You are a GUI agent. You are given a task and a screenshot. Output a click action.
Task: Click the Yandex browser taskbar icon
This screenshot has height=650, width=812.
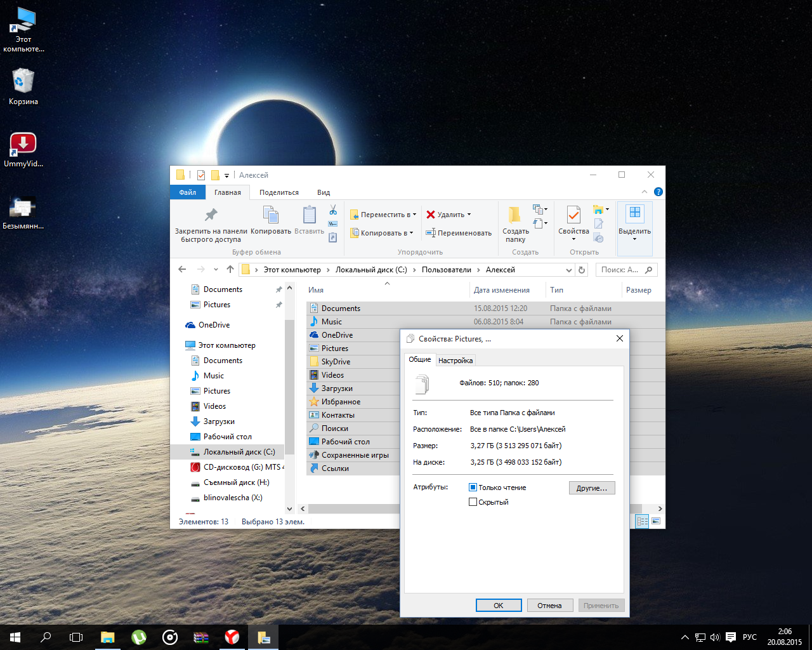coord(232,637)
